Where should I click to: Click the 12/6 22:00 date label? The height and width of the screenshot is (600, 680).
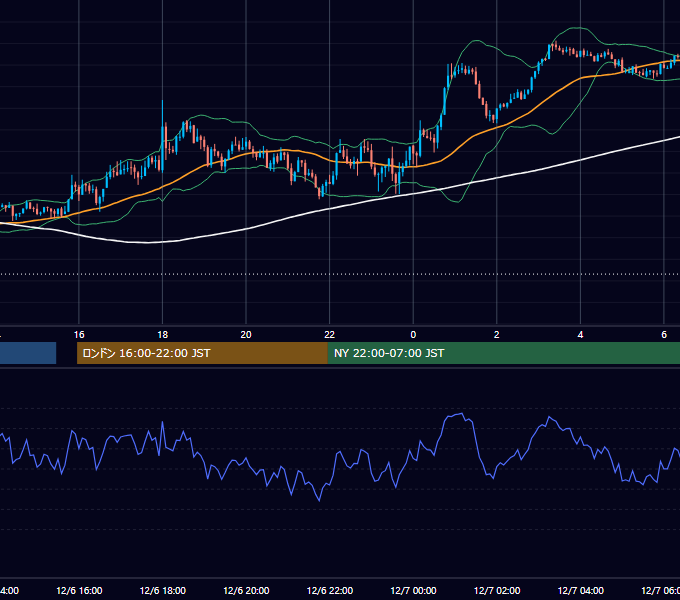click(330, 590)
